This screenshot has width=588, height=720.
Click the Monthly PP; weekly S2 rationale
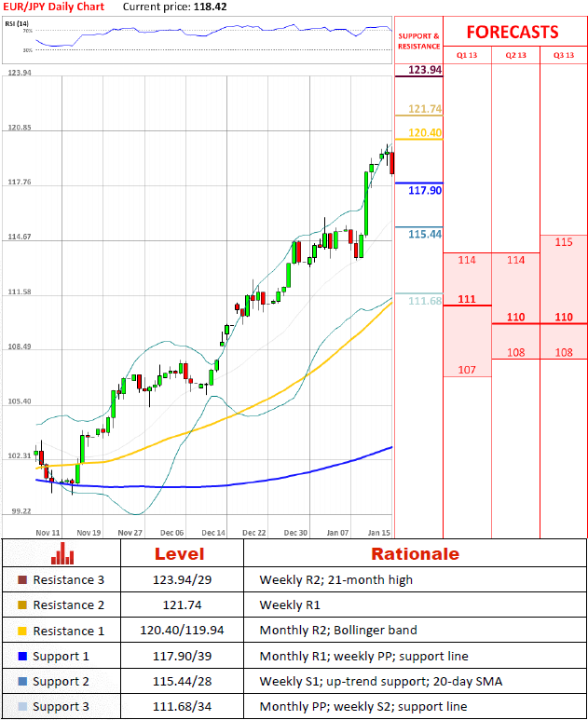click(362, 707)
